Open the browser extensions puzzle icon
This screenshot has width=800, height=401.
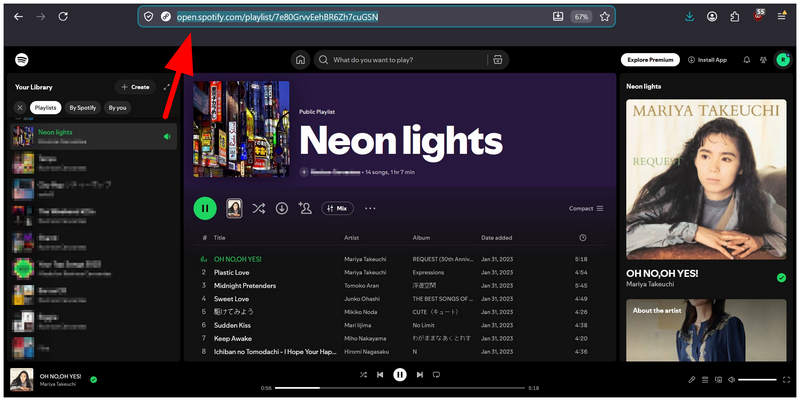click(x=734, y=17)
